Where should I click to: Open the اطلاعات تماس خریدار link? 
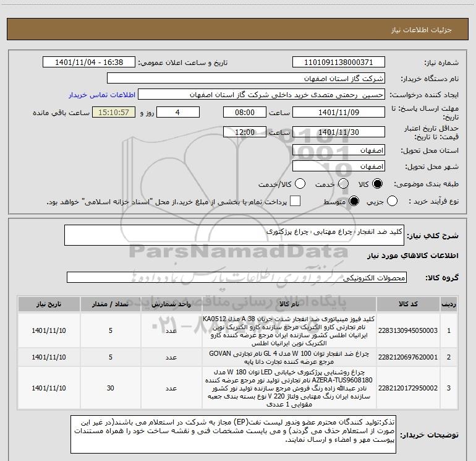click(102, 95)
